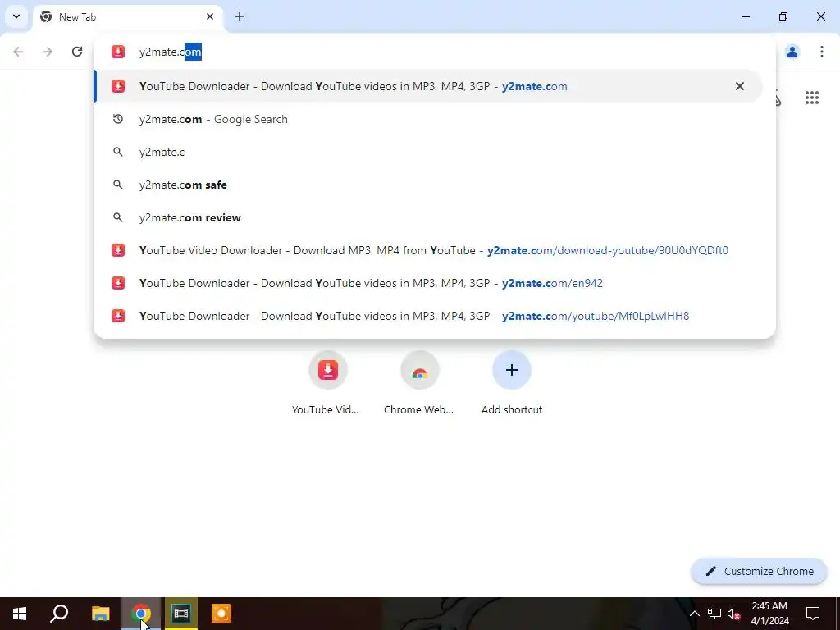Click Chrome icon in the taskbar
This screenshot has width=840, height=630.
[x=141, y=614]
